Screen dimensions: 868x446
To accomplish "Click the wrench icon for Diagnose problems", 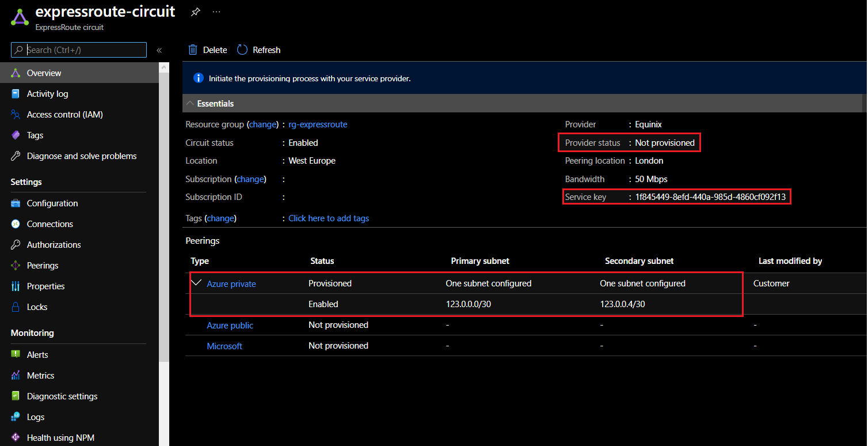I will 16,156.
